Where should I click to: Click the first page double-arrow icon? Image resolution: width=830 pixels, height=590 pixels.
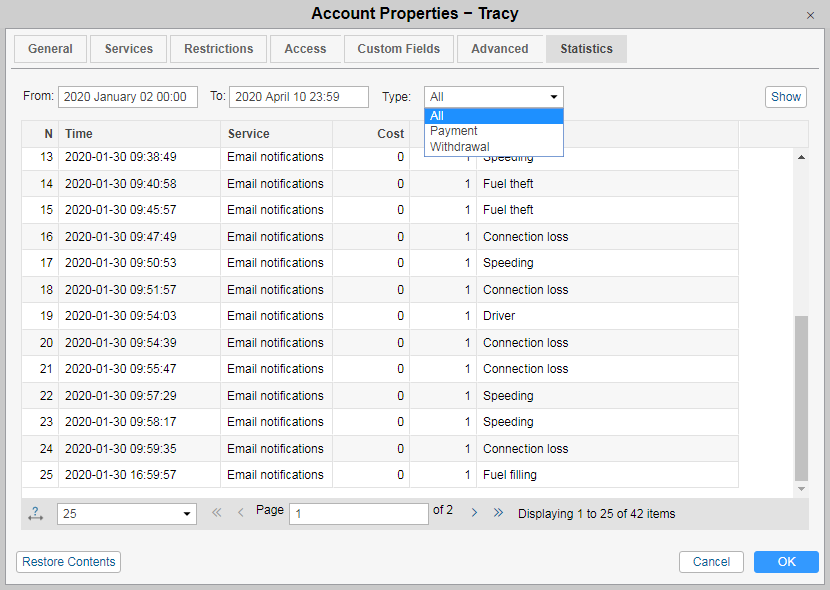click(x=216, y=513)
